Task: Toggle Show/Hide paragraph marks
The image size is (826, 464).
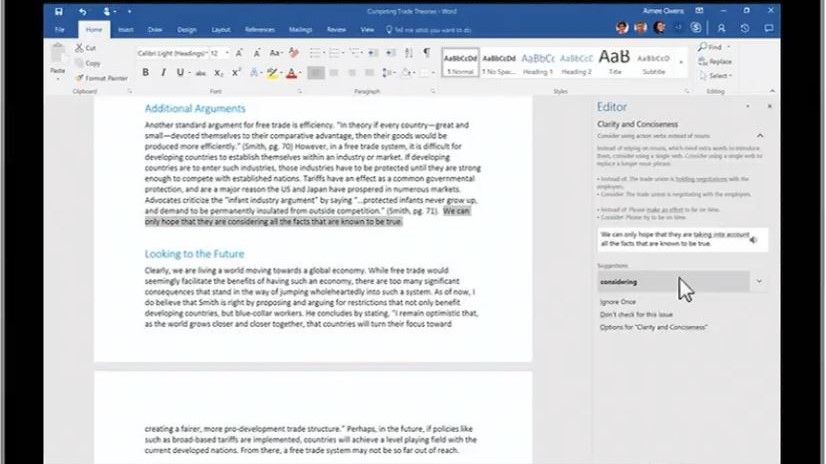Action: [427, 53]
